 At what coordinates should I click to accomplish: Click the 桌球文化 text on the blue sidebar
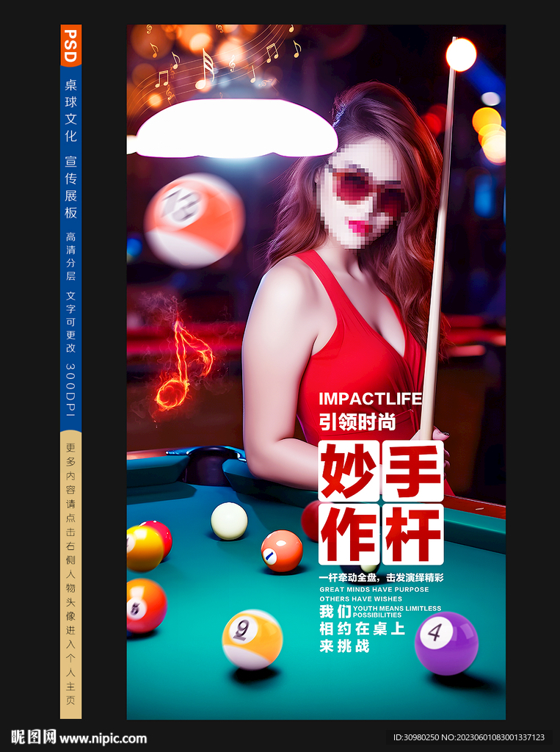pos(71,110)
